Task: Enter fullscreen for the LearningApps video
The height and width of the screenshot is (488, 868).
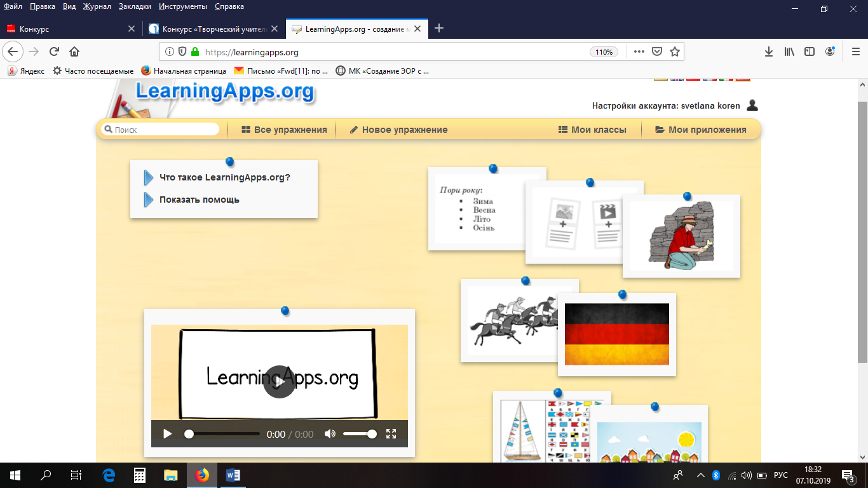Action: pos(391,434)
